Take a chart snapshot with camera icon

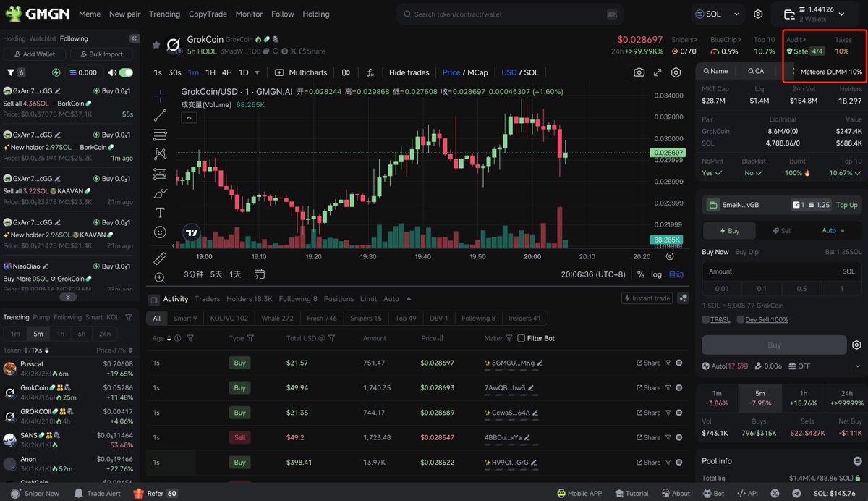[639, 72]
